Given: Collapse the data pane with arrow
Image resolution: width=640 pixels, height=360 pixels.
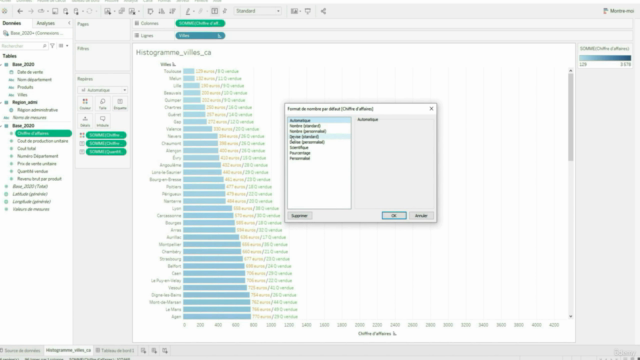Looking at the screenshot, I should 69,23.
